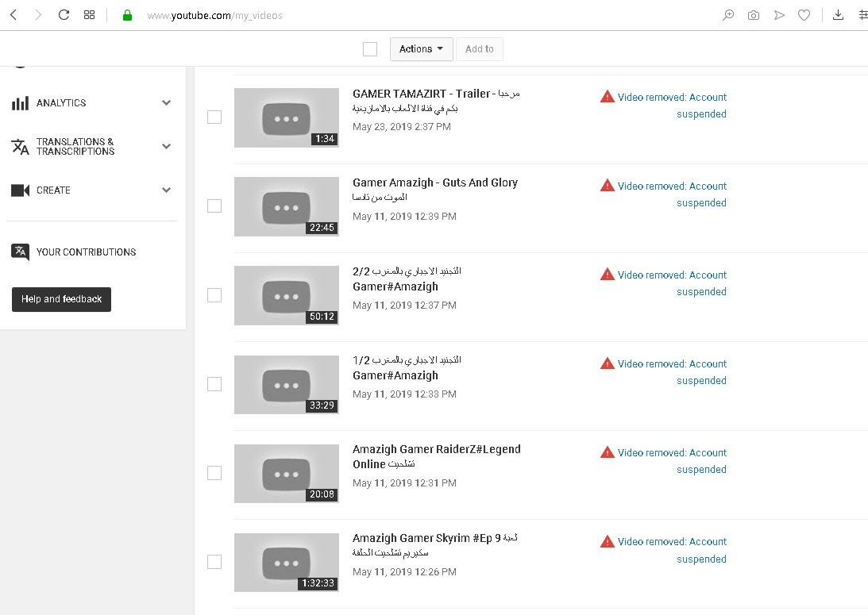Viewport: 868px width, 615px height.
Task: Click removal notice link for Guts And Glory
Action: coord(672,194)
